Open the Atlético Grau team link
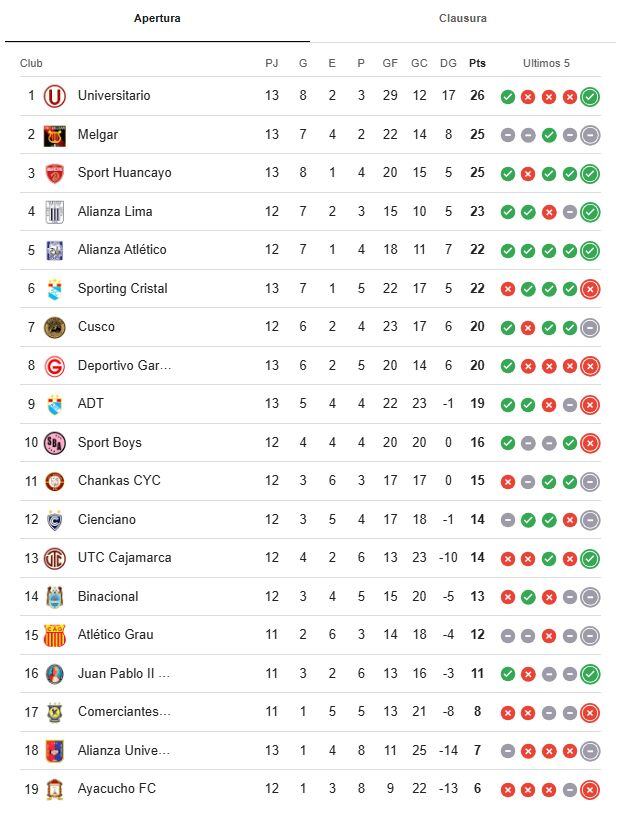The image size is (627, 813). coord(116,635)
